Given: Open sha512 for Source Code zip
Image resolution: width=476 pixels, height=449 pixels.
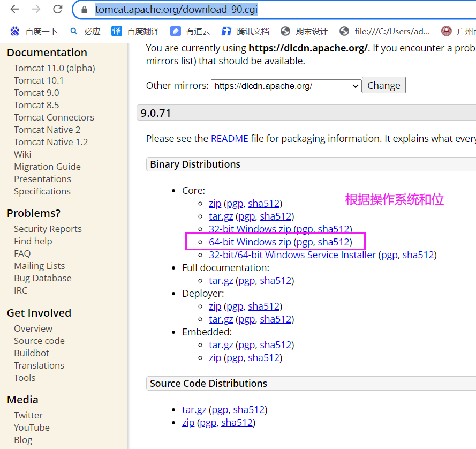Looking at the screenshot, I should [237, 423].
